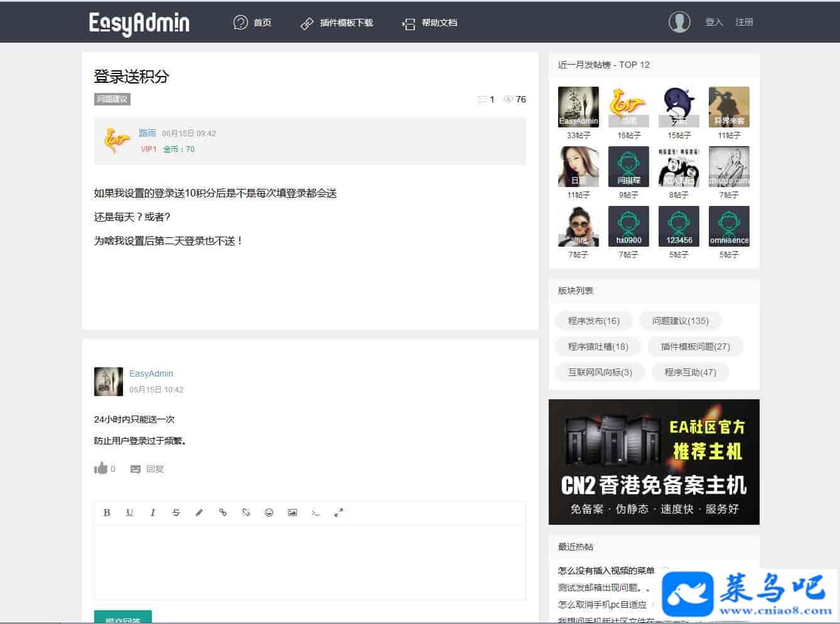Image resolution: width=840 pixels, height=624 pixels.
Task: Toggle underline formatting in the editor
Action: tap(129, 512)
